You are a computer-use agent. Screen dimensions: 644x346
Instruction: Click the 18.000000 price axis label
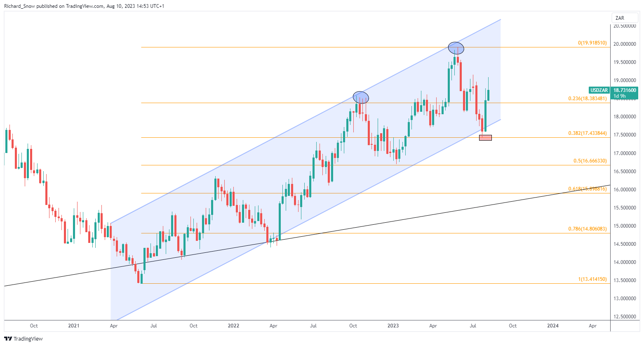click(x=625, y=117)
